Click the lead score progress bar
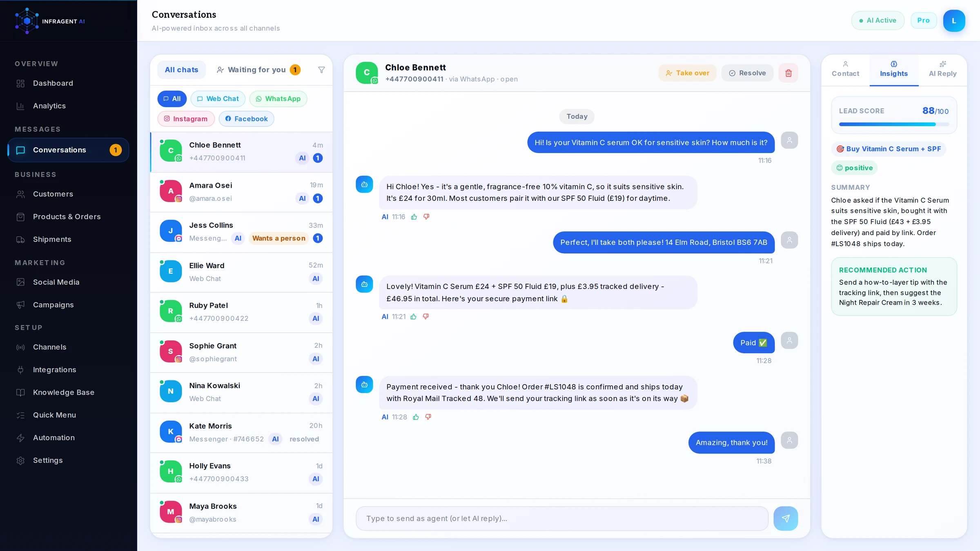This screenshot has width=980, height=551. tap(894, 124)
